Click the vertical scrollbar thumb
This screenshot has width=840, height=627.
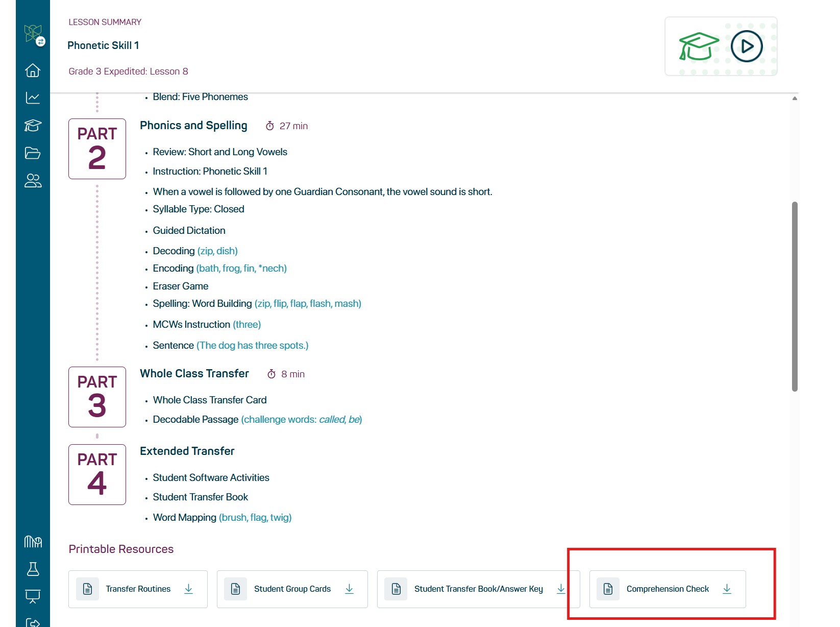point(794,296)
